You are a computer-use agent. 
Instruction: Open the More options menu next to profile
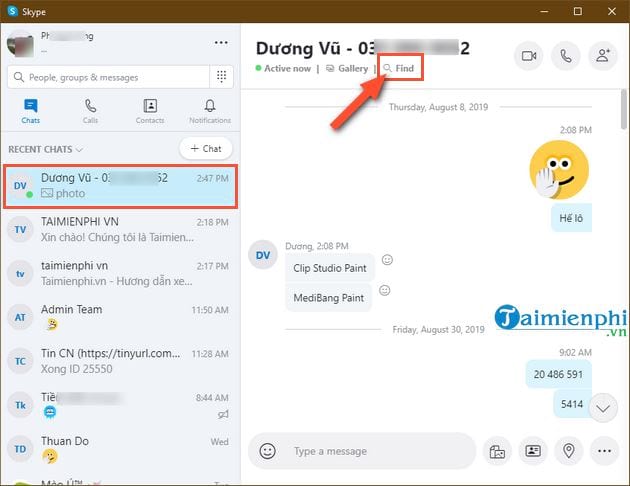(x=221, y=43)
